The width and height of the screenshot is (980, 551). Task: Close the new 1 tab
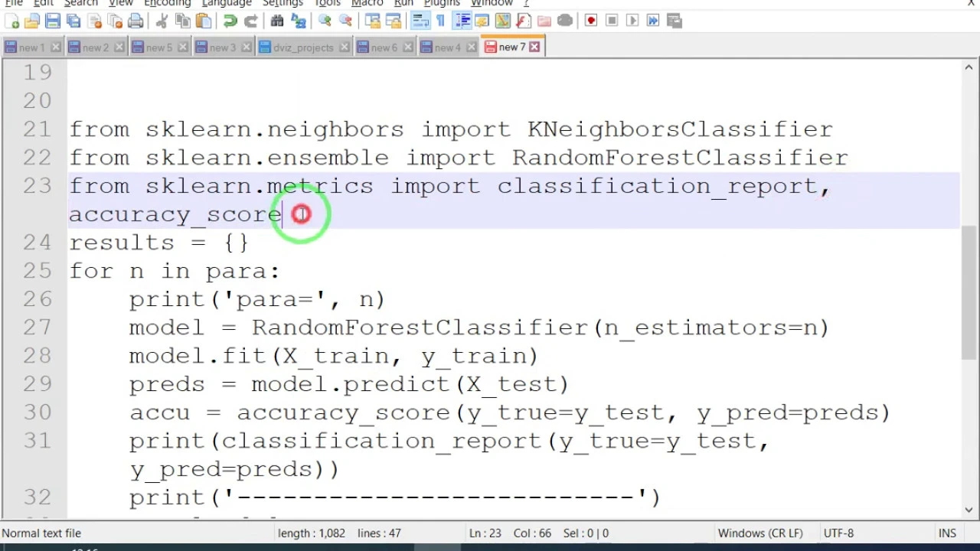(55, 47)
